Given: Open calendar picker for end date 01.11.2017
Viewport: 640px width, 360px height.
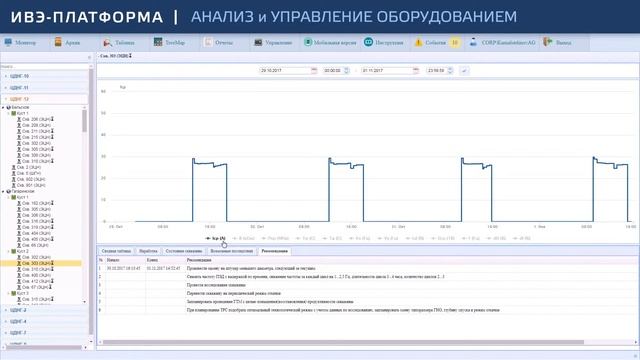Looking at the screenshot, I should (416, 71).
